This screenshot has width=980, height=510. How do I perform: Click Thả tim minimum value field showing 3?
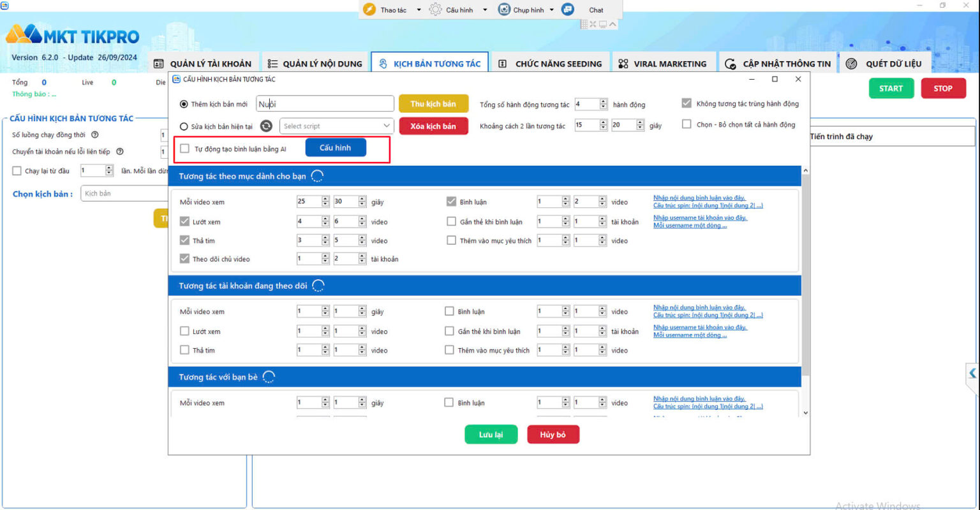(x=309, y=240)
